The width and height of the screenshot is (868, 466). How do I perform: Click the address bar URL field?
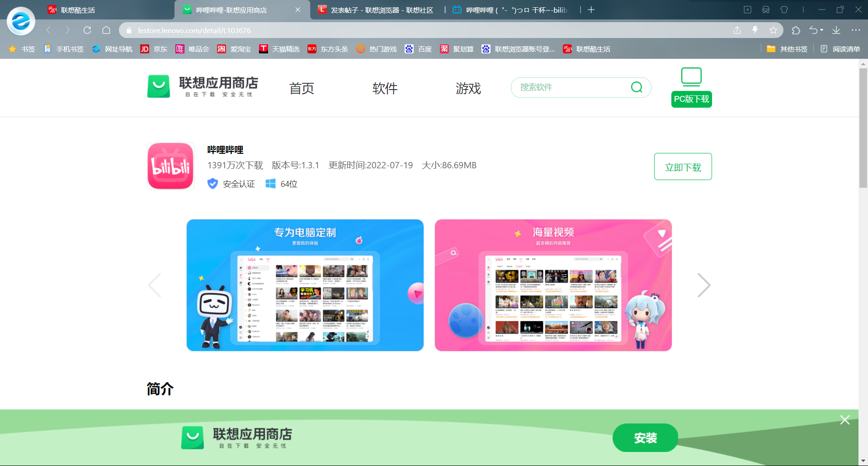425,30
